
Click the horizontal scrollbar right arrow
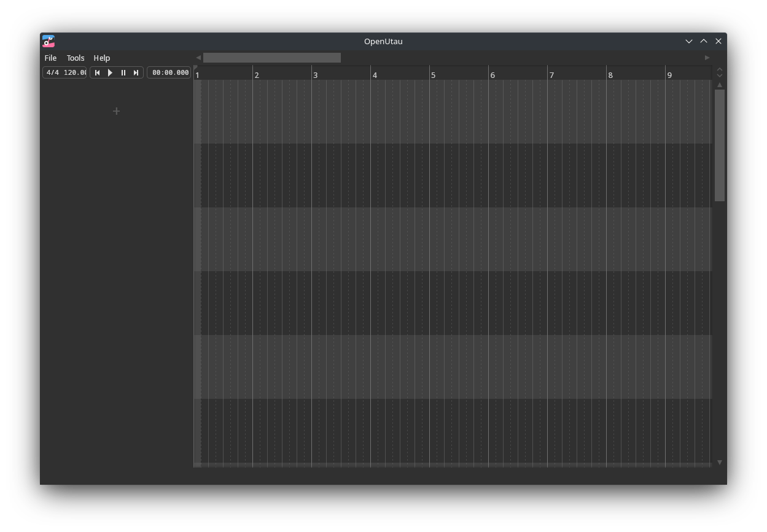(x=707, y=58)
